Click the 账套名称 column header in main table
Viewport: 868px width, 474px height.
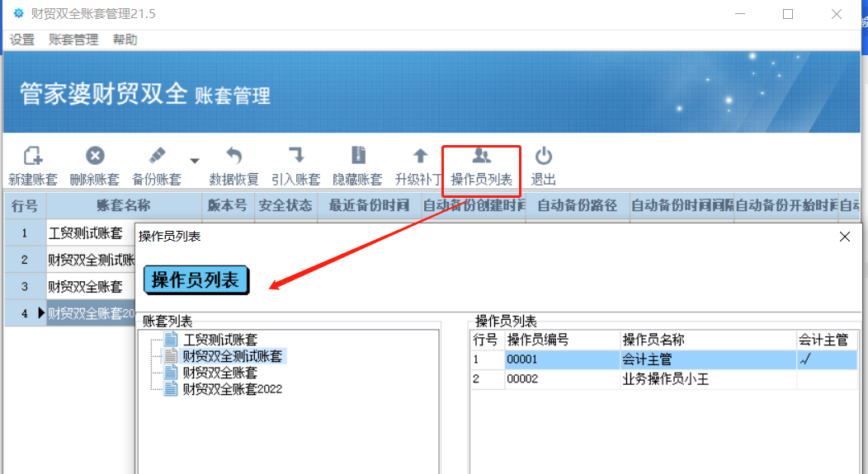(124, 206)
